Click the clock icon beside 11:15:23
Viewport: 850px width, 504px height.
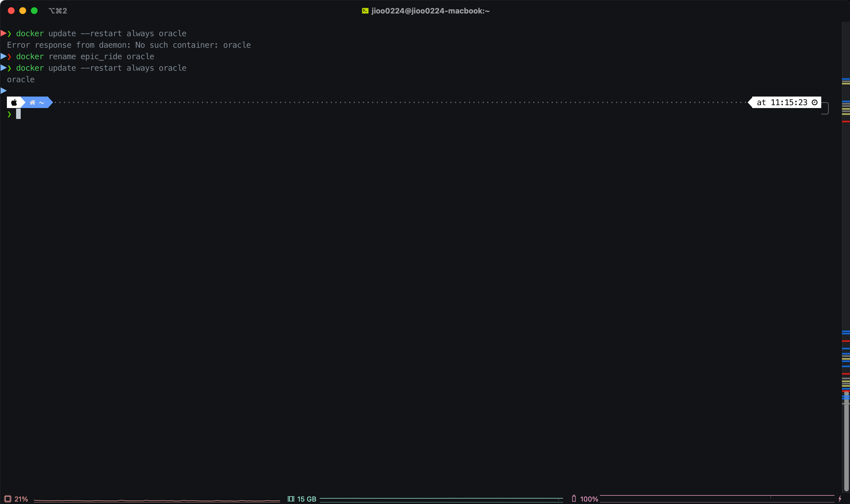[x=814, y=102]
